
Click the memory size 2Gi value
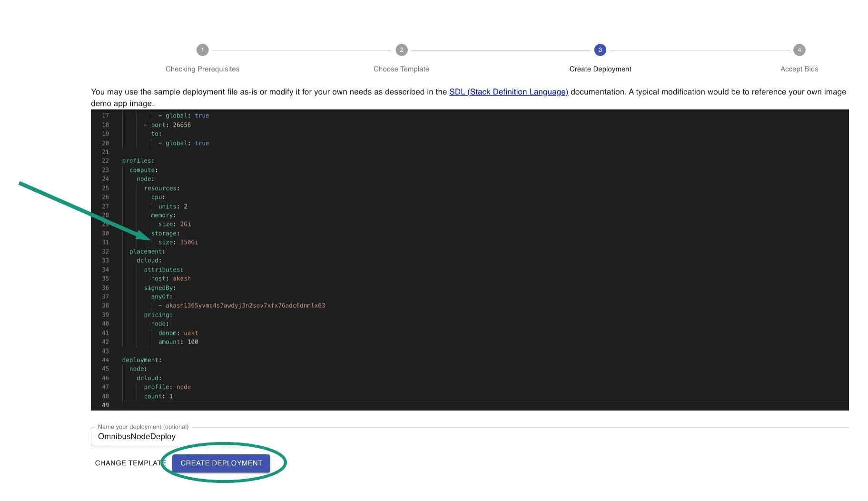tap(185, 224)
